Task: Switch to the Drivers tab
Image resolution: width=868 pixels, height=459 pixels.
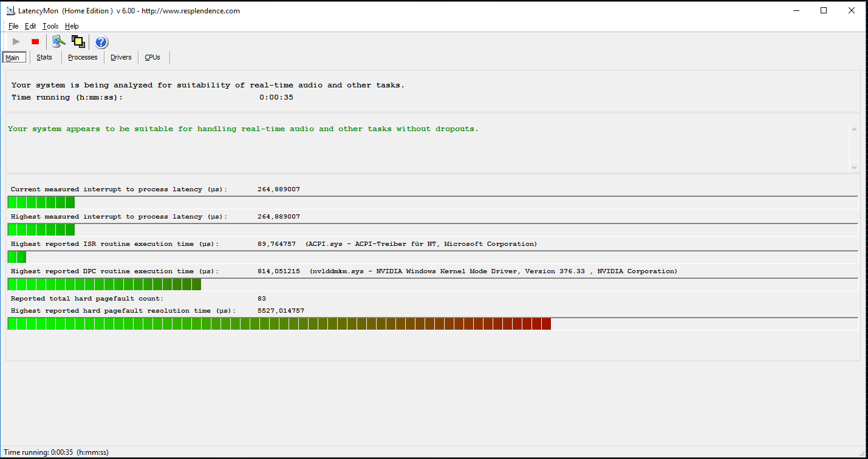Action: coord(121,57)
